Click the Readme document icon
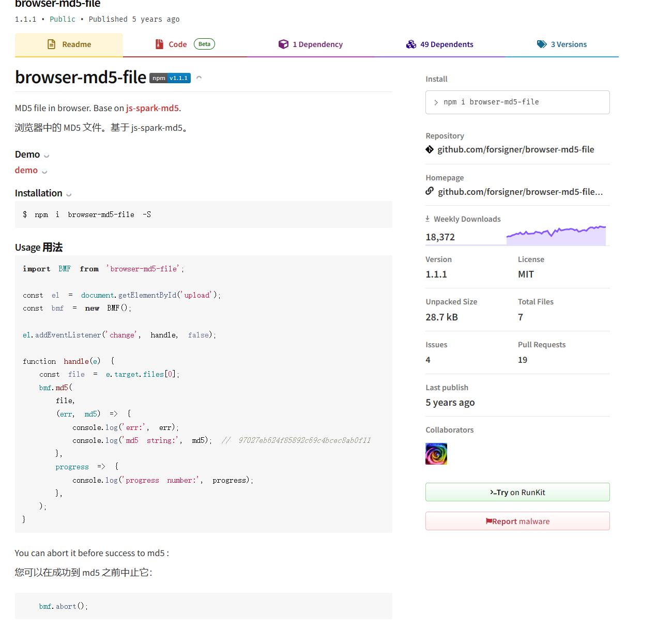The width and height of the screenshot is (672, 630). [x=51, y=44]
